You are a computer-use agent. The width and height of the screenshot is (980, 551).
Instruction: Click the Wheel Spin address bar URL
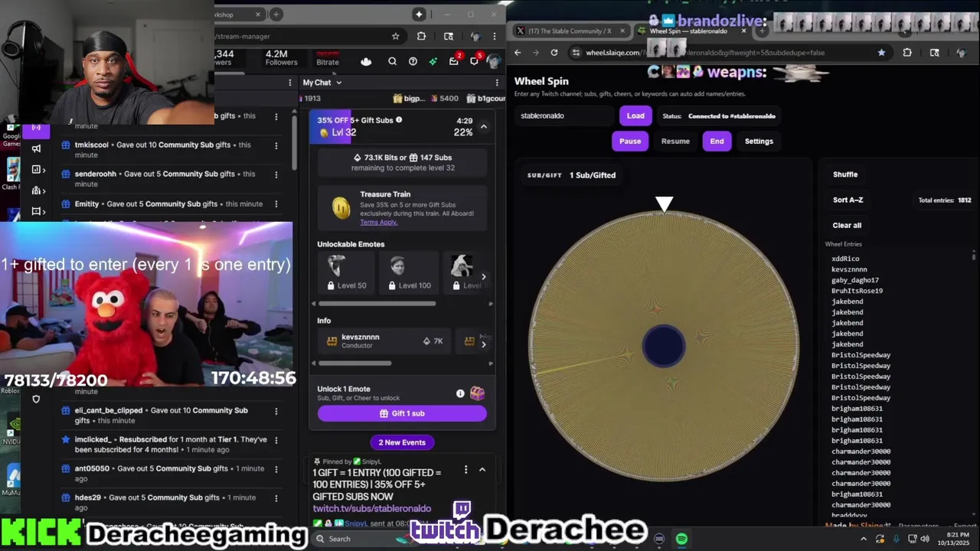(705, 53)
